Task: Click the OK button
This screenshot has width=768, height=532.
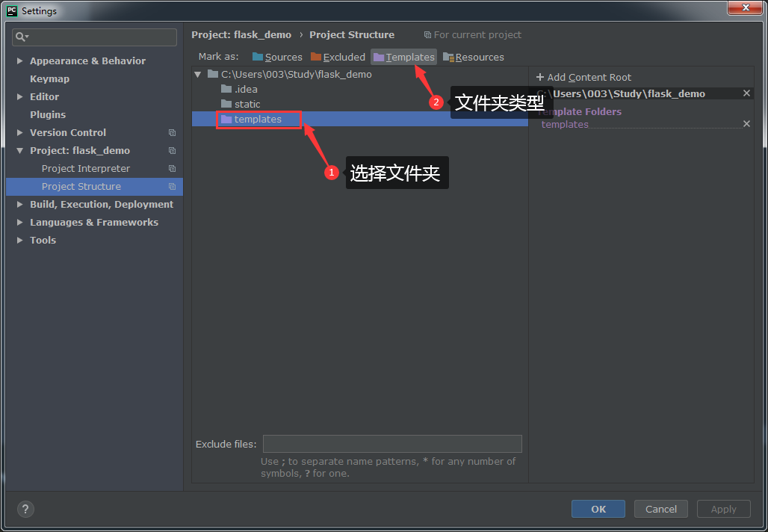Action: (598, 509)
